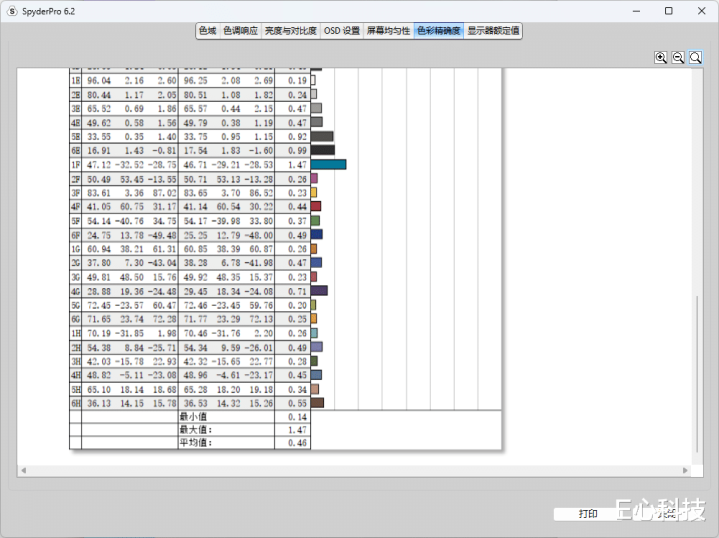Click the zoom in magnifier icon
This screenshot has width=719, height=538.
(x=661, y=57)
